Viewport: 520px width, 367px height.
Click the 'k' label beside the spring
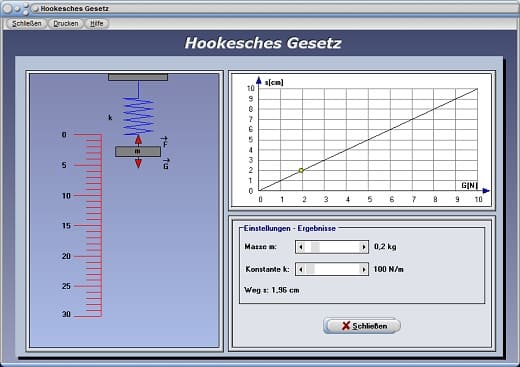pos(110,118)
